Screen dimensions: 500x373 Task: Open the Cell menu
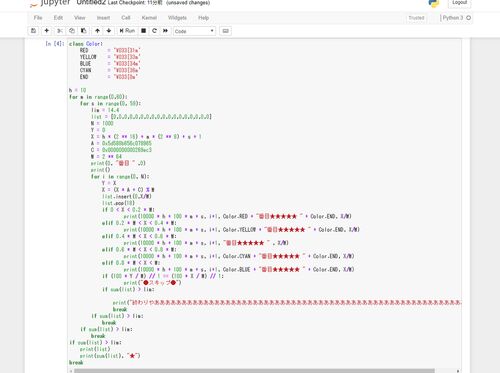pos(126,18)
